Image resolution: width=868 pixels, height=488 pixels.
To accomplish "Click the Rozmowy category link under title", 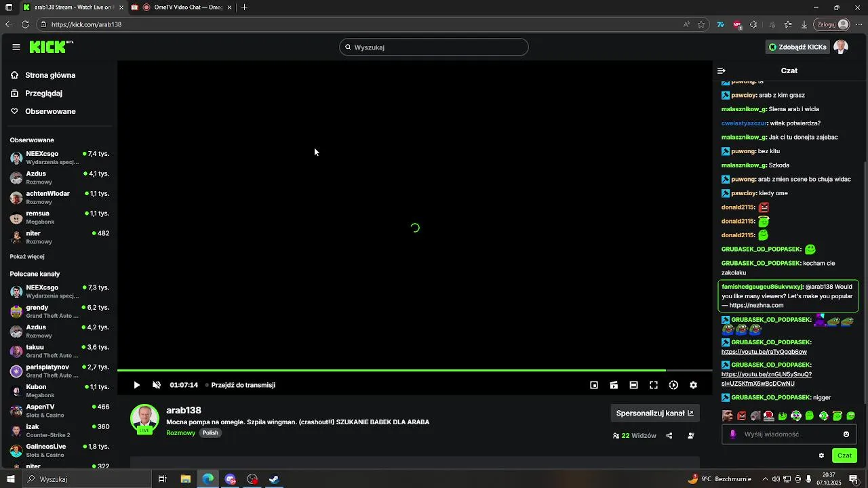I will [180, 433].
